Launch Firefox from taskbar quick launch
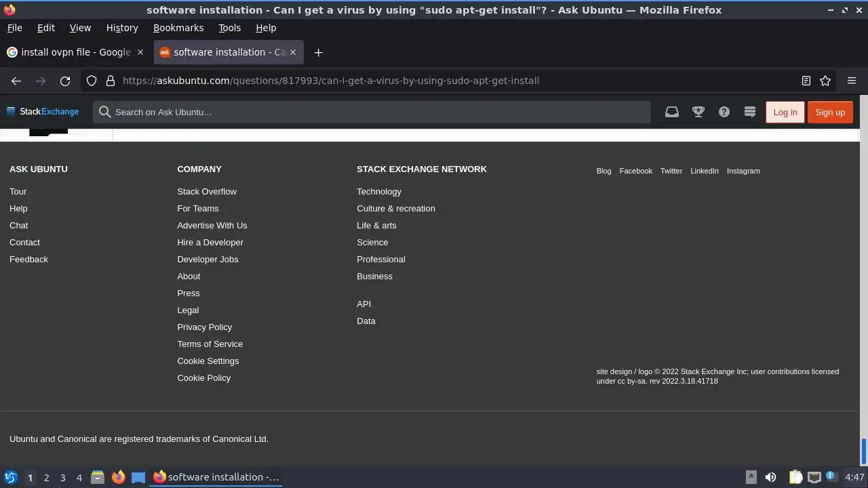The width and height of the screenshot is (868, 488). pyautogui.click(x=119, y=477)
